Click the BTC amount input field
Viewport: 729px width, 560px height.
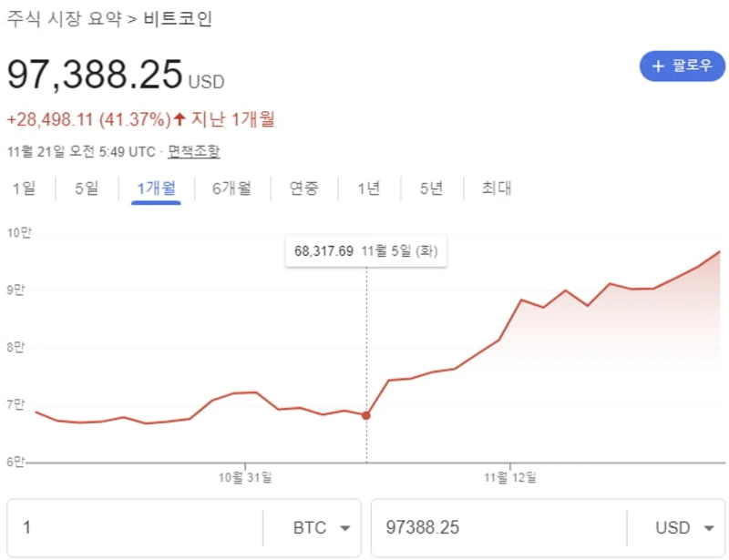tap(137, 528)
